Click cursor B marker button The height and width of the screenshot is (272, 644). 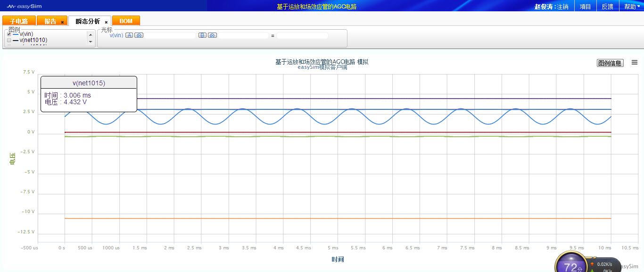[202, 35]
